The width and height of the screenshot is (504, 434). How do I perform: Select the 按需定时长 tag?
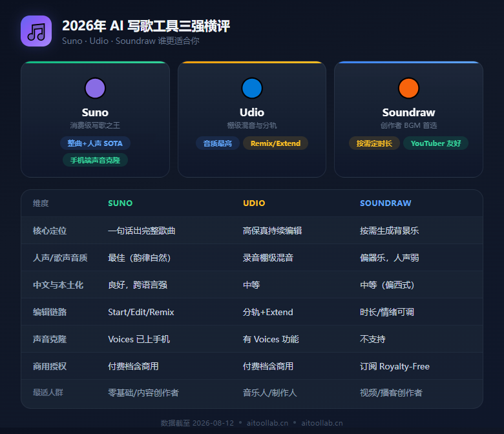(374, 143)
